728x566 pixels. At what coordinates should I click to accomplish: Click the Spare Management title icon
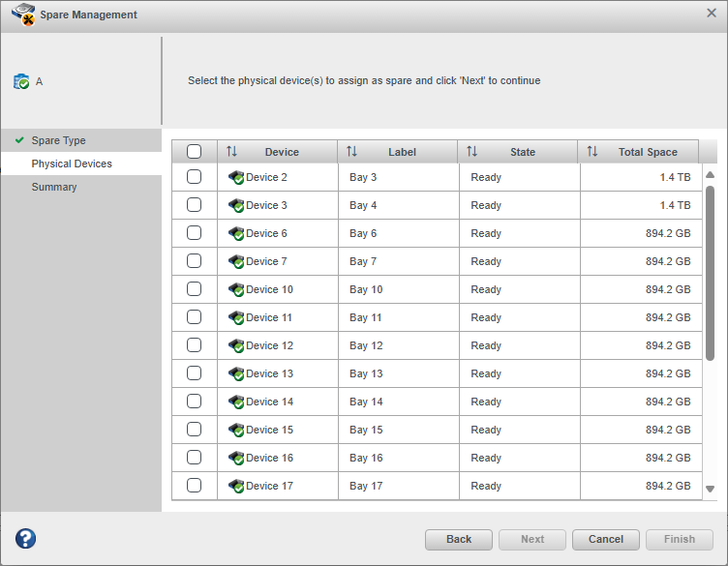click(x=23, y=15)
